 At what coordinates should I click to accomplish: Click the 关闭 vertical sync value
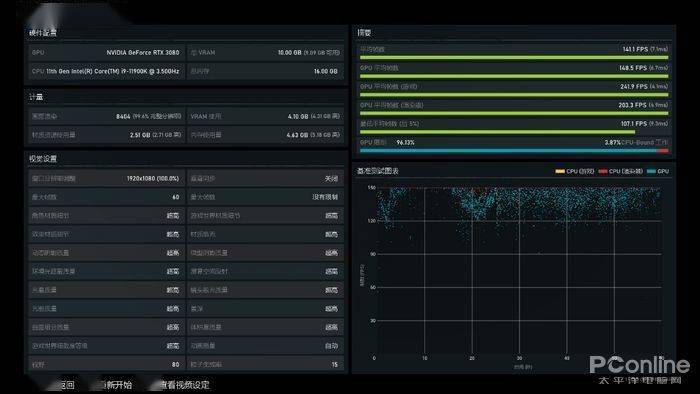pos(331,178)
